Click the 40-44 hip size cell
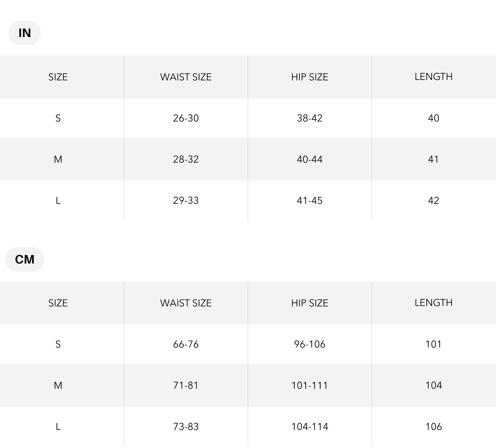This screenshot has height=448, width=496. click(310, 159)
